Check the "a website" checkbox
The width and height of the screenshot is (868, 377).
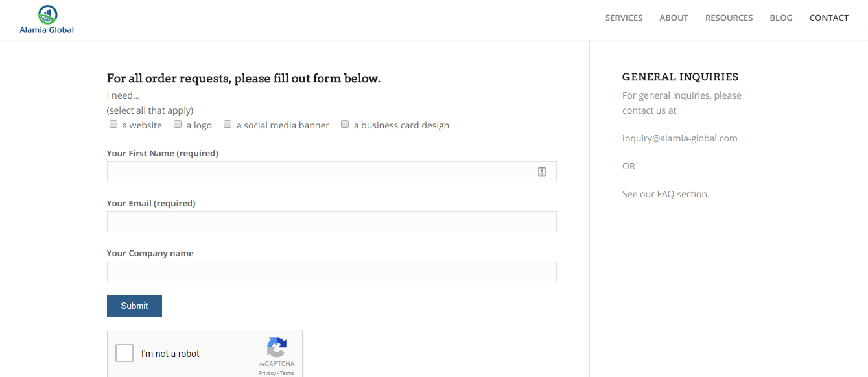pos(113,124)
